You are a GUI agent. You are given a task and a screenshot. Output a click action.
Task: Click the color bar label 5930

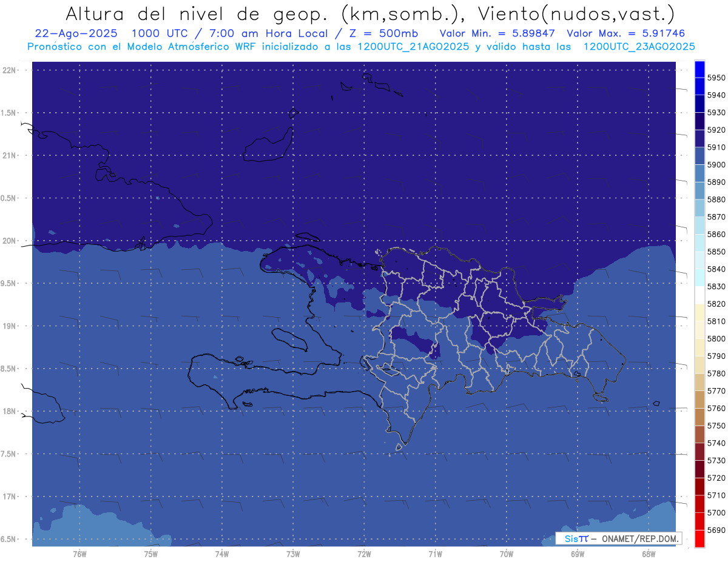pos(716,113)
